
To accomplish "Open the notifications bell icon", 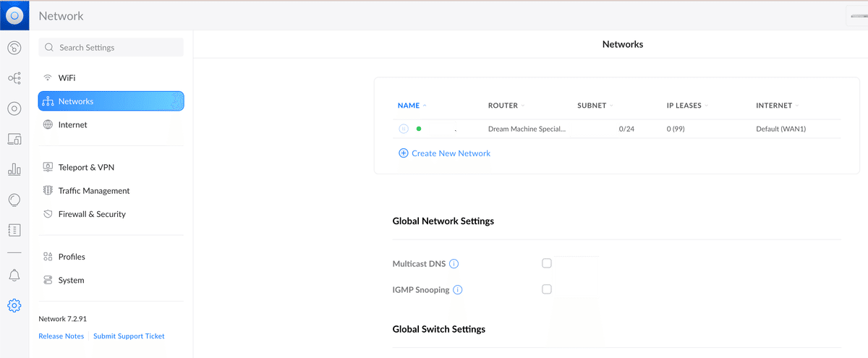I will 14,276.
